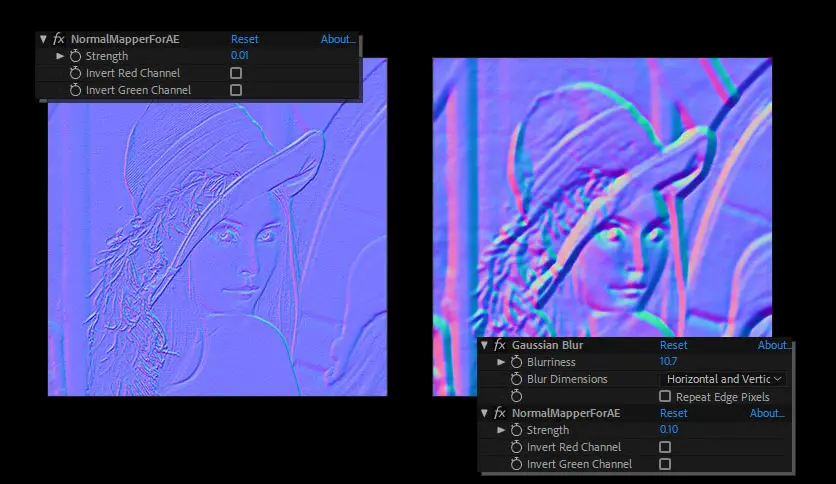The width and height of the screenshot is (836, 484).
Task: Click Blurriness value 10.7
Action: [x=668, y=361]
